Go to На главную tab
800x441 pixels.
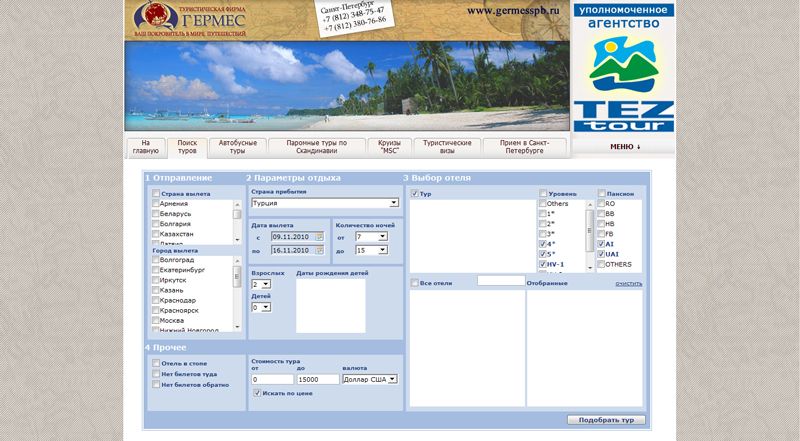click(x=146, y=147)
